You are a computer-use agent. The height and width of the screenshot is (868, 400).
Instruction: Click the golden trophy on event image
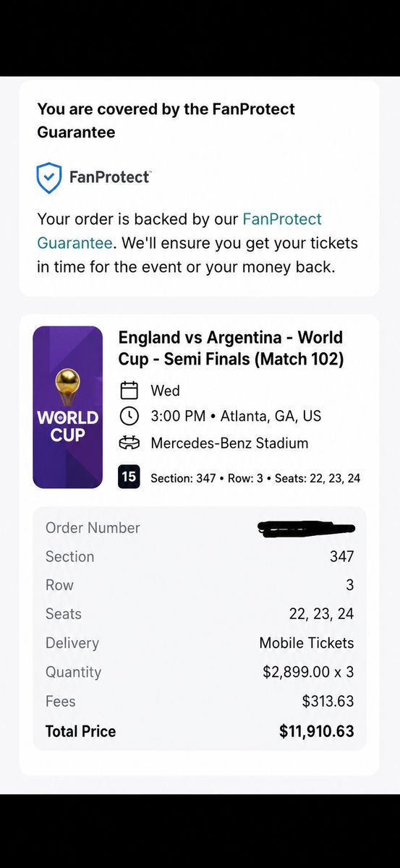coord(67,388)
